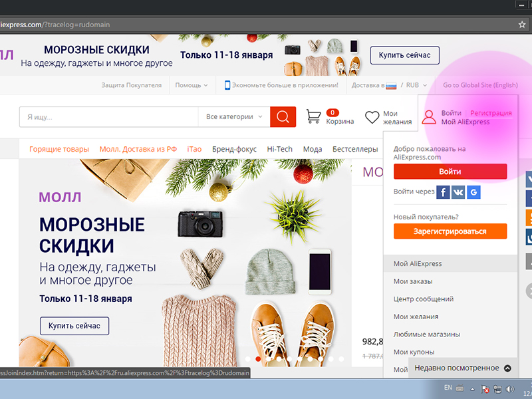
Task: Open the RUB currency dropdown
Action: (416, 85)
